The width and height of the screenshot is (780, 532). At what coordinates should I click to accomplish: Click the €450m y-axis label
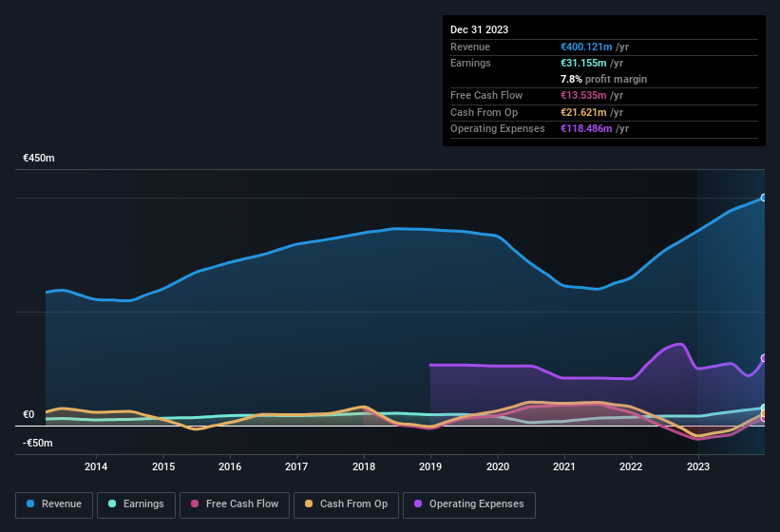point(39,159)
